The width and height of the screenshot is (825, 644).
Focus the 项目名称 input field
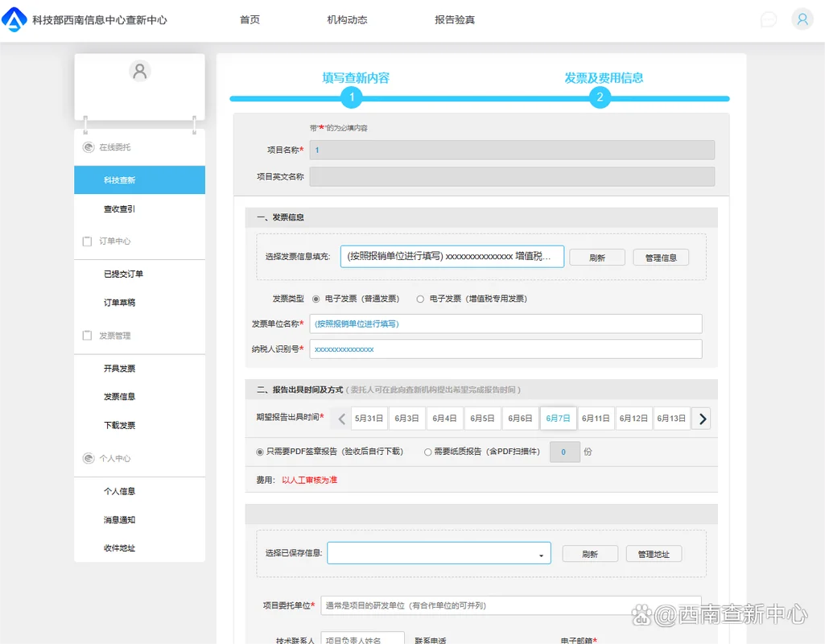pos(512,150)
